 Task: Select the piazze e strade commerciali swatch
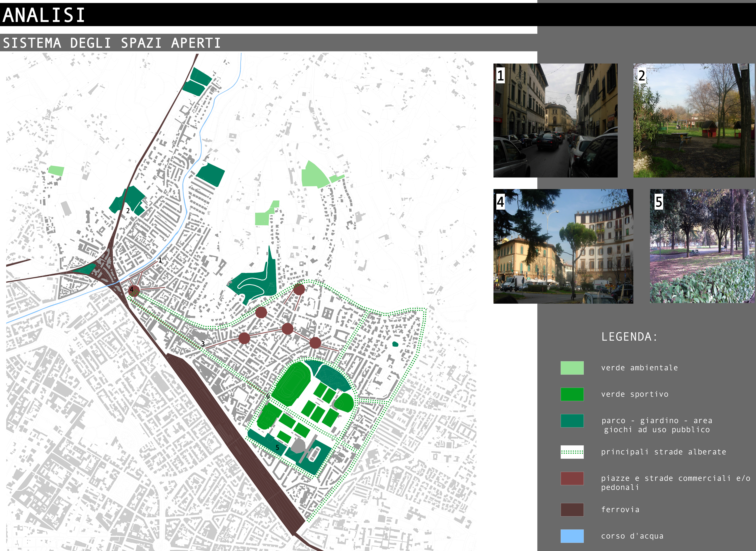click(572, 478)
